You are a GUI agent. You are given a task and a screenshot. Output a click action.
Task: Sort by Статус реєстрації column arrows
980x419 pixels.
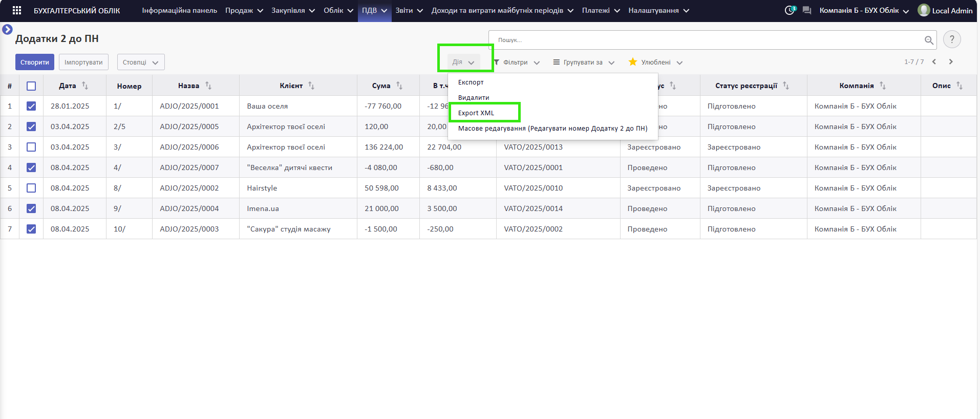click(786, 86)
